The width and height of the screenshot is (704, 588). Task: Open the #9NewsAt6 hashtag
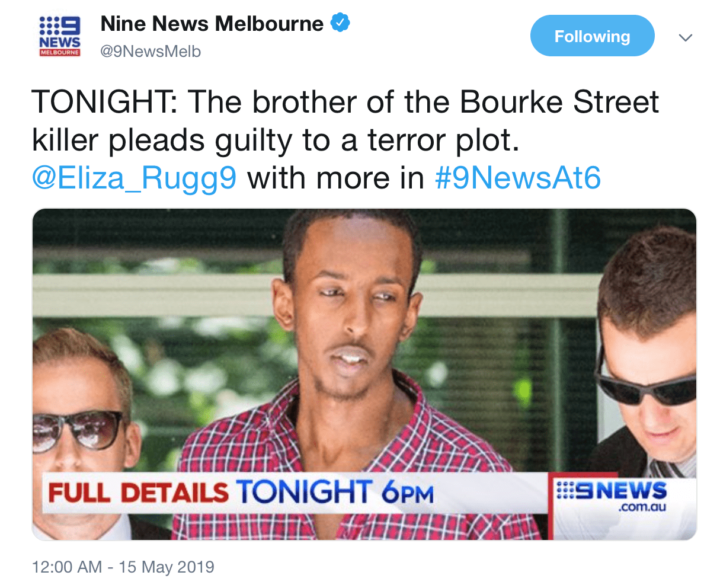[x=518, y=178]
